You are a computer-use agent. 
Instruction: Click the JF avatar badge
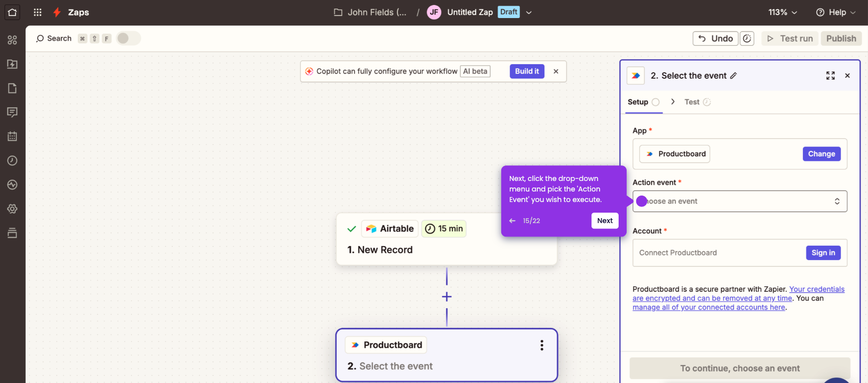click(434, 12)
